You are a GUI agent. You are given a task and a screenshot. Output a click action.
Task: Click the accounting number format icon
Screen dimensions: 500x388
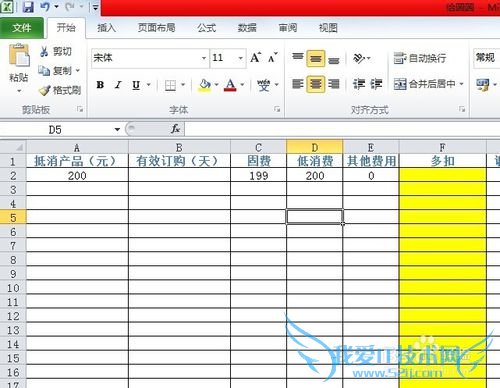483,85
